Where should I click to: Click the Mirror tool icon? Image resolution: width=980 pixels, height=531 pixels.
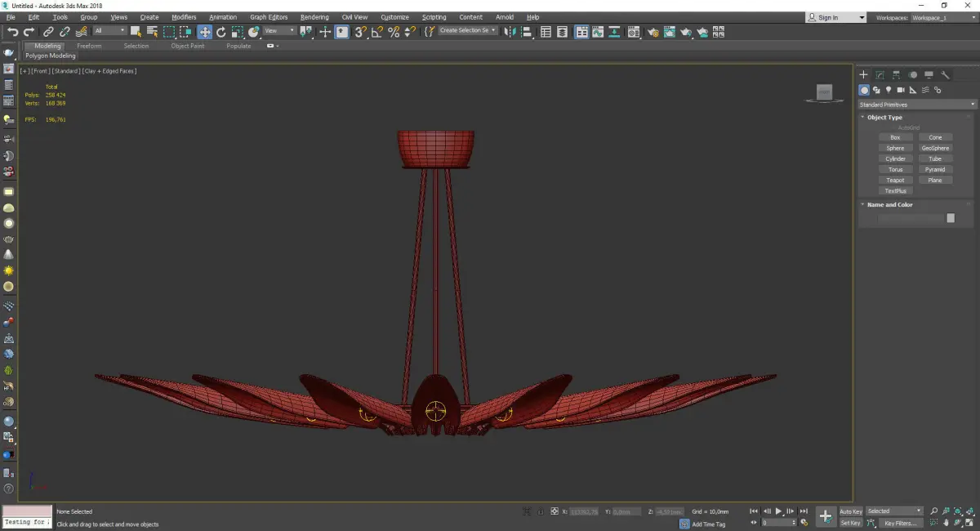coord(510,32)
